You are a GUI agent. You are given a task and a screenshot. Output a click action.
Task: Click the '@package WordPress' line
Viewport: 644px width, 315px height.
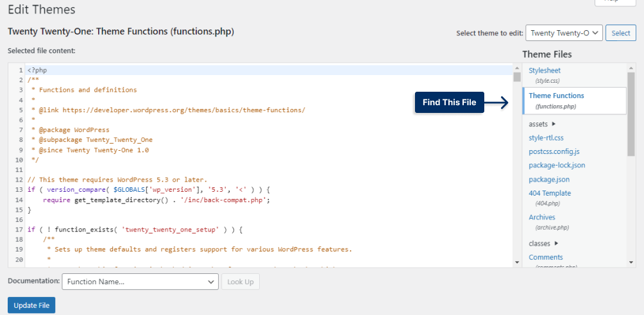click(70, 130)
